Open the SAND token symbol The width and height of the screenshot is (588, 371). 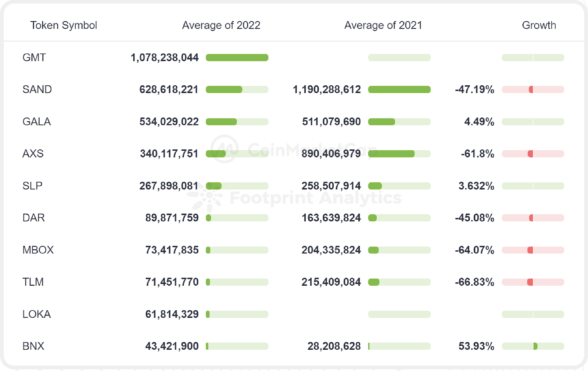tap(37, 90)
